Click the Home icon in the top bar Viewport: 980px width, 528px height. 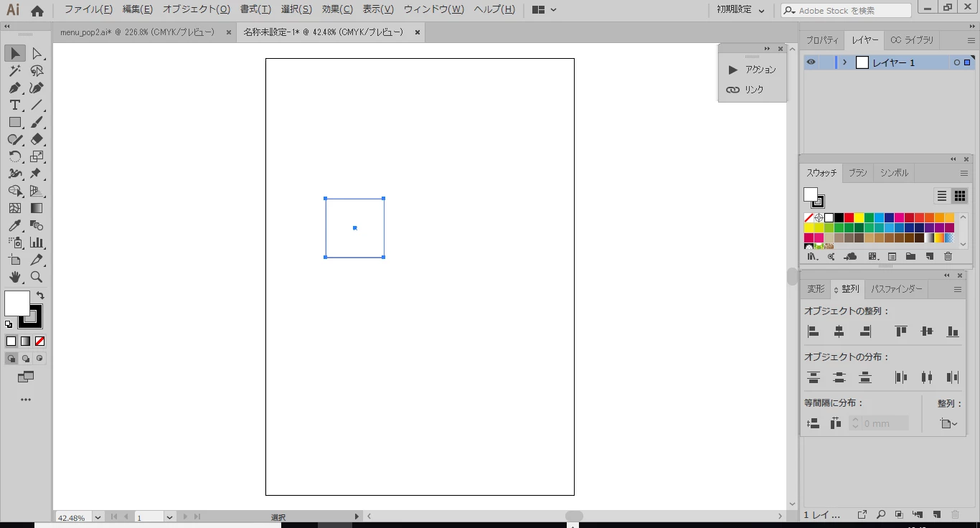click(x=37, y=11)
